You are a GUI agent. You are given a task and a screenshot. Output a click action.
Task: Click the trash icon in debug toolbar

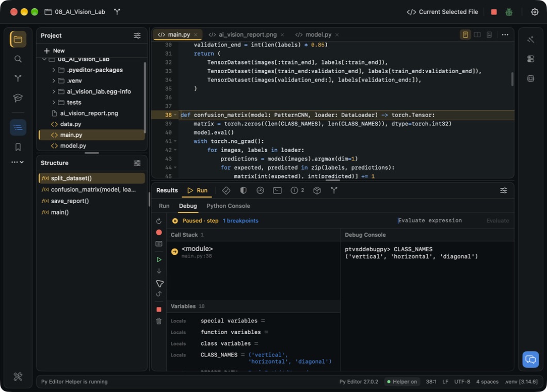159,321
